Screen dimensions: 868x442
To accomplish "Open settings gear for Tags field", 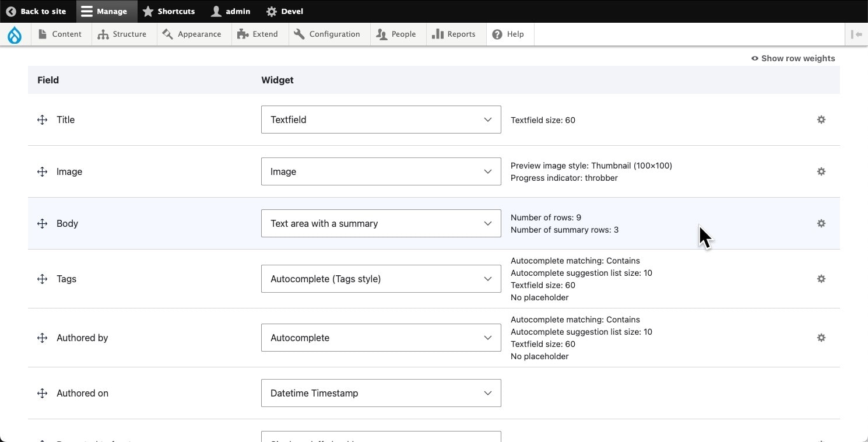I will (x=821, y=279).
